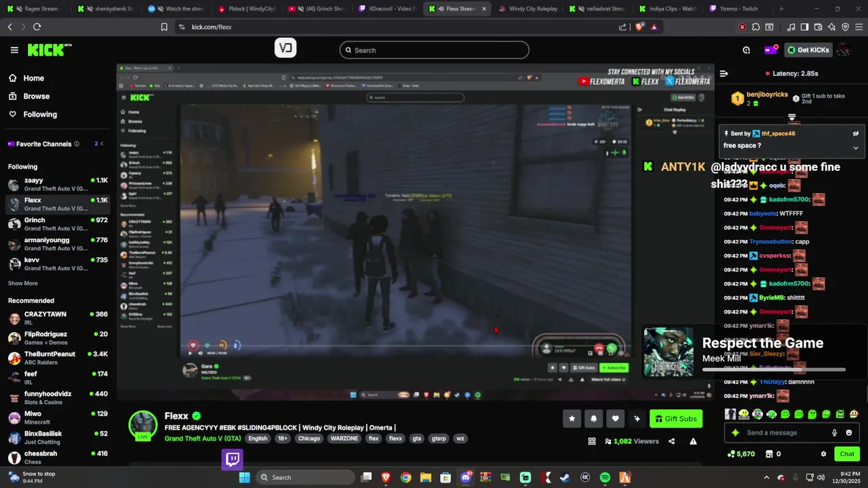Open multi-view grid icon near viewer count

tap(592, 441)
